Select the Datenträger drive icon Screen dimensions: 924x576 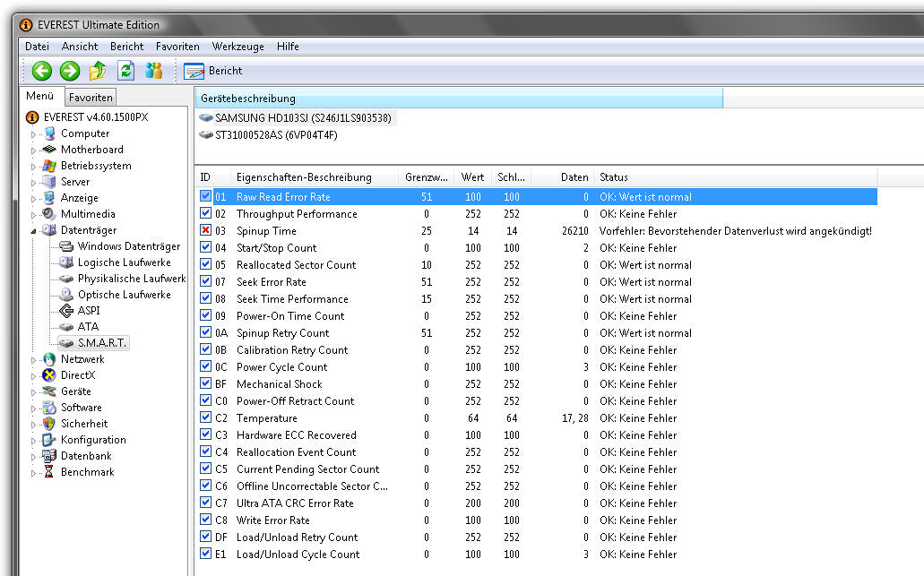pos(49,230)
